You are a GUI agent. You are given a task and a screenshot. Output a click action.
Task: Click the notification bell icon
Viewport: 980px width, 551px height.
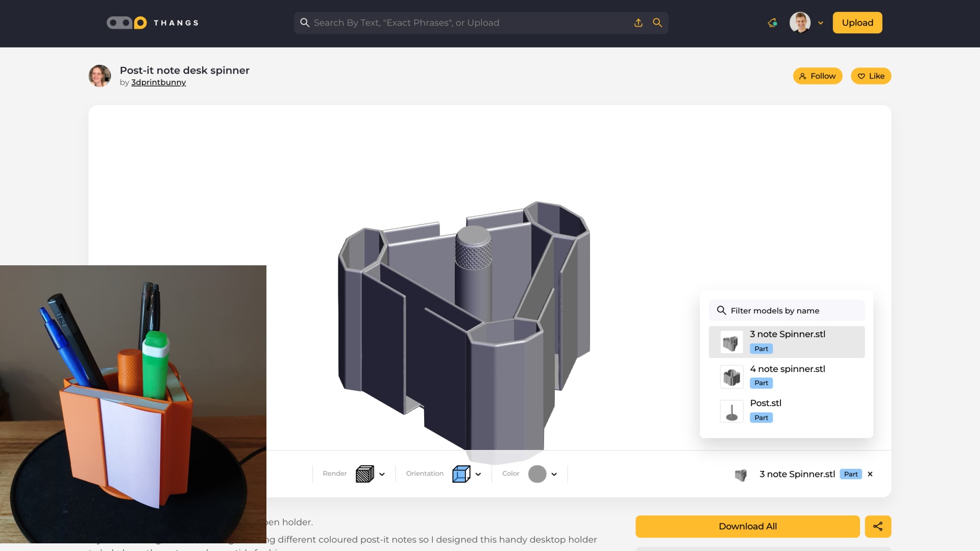[x=772, y=22]
